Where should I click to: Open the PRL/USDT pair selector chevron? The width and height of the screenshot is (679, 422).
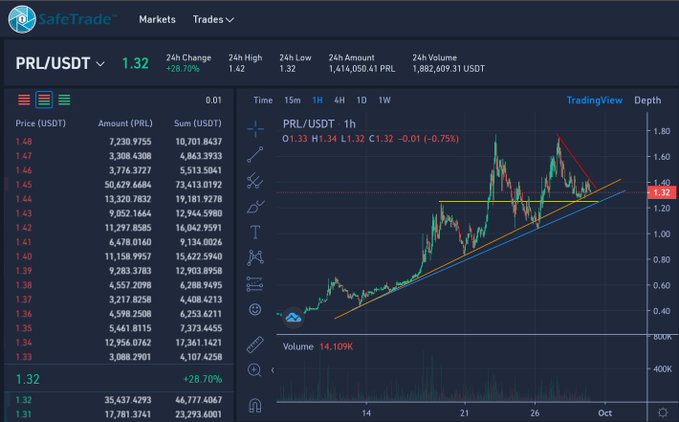tap(100, 64)
